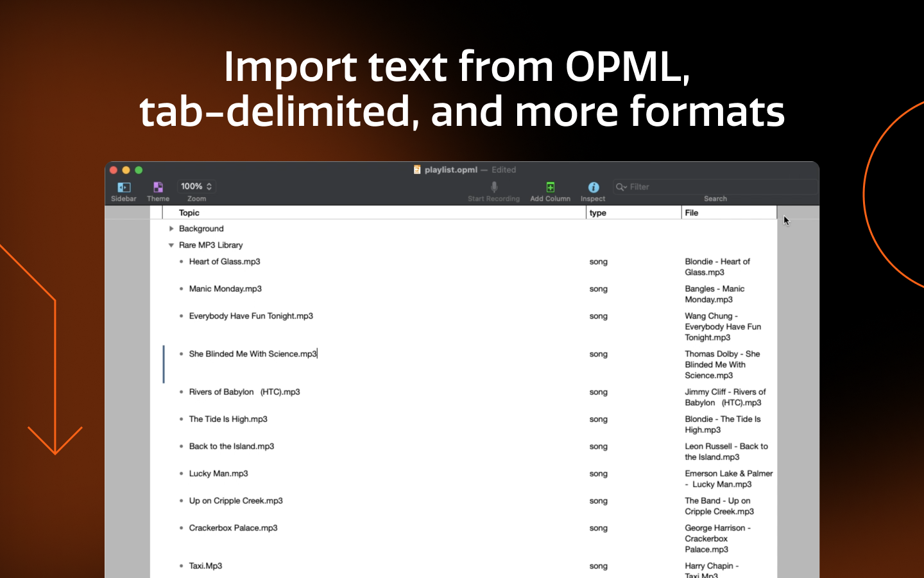Viewport: 924px width, 578px height.
Task: Click the bullet handle of Taxi.Mp3
Action: coord(182,566)
